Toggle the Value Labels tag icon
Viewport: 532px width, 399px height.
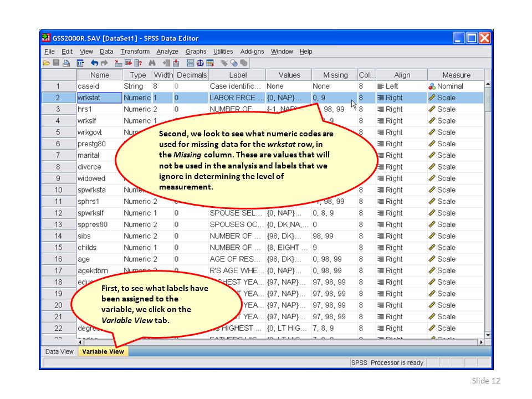(x=224, y=63)
